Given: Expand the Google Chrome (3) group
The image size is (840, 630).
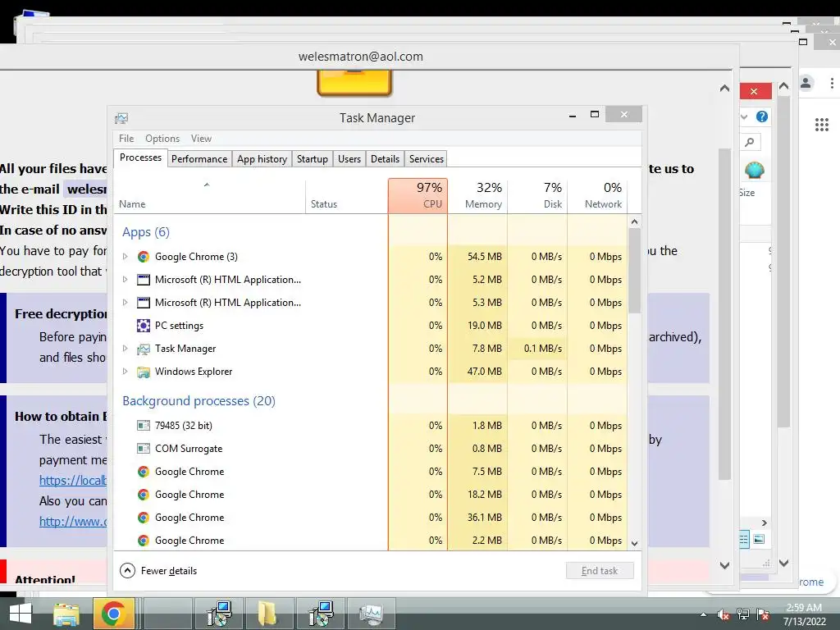Looking at the screenshot, I should coord(126,257).
